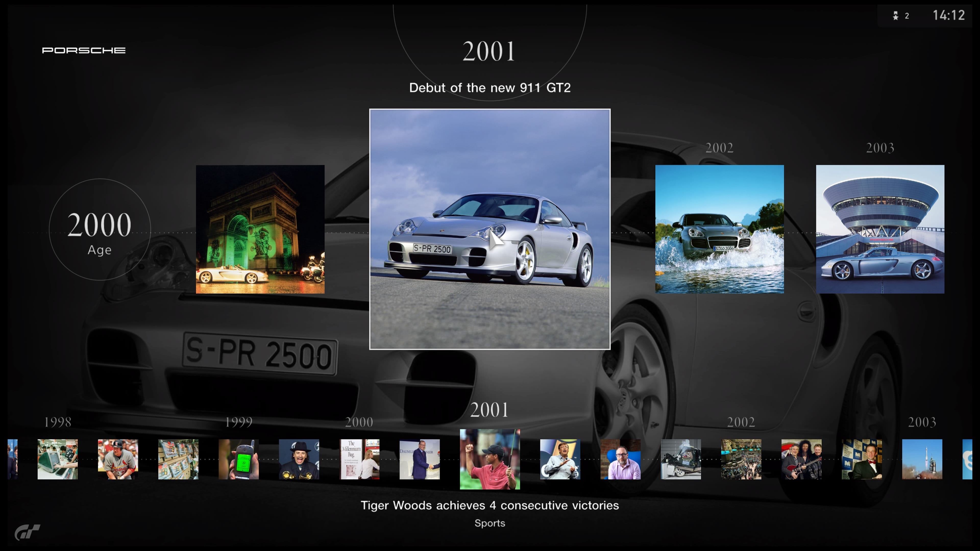Select the 1999 marker on the world timeline

point(239,422)
